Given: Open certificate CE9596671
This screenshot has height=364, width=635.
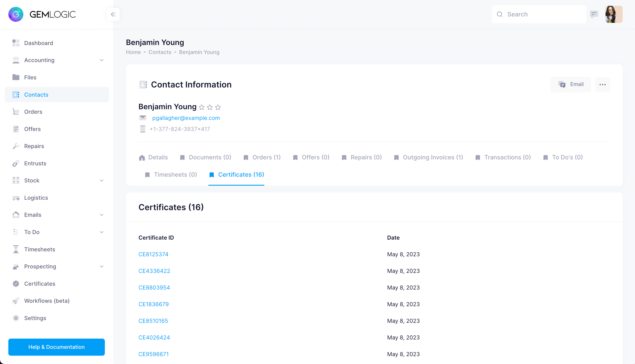Looking at the screenshot, I should tap(154, 354).
